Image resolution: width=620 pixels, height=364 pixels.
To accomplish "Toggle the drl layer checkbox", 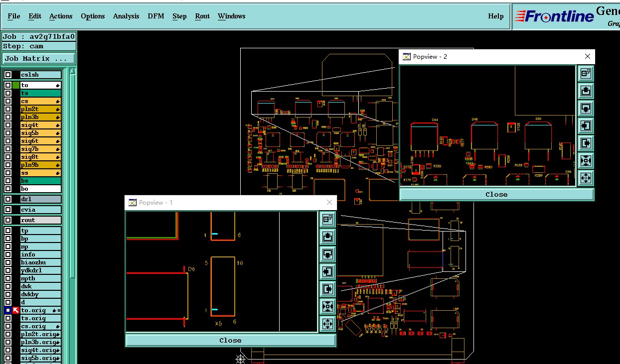I will point(7,199).
